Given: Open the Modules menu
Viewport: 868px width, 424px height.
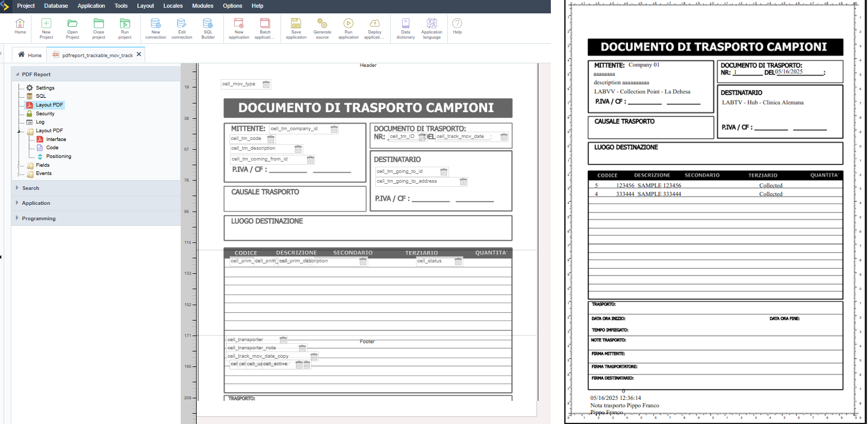Looking at the screenshot, I should (202, 6).
